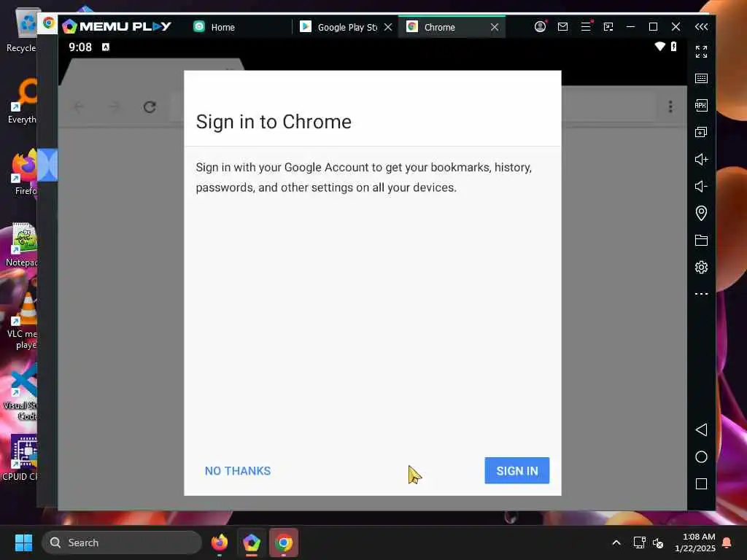The image size is (747, 560).
Task: Decrease the emulator volume
Action: pos(701,186)
